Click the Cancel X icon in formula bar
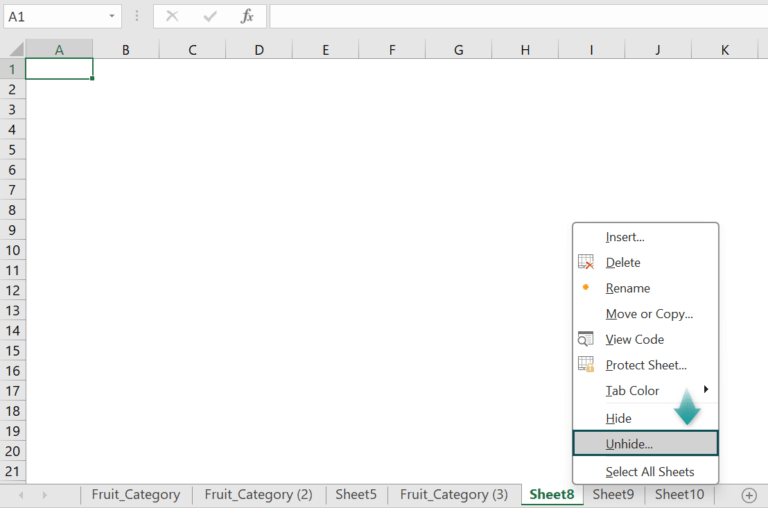This screenshot has width=768, height=508. [172, 16]
